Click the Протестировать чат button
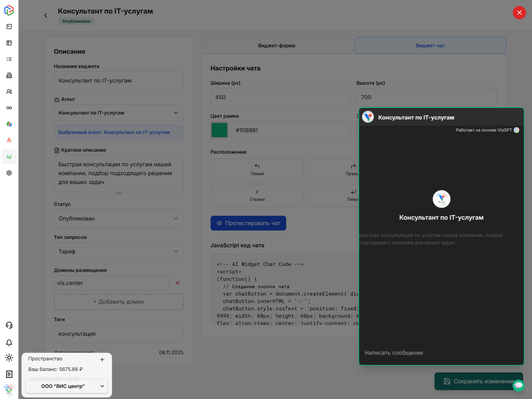This screenshot has width=532, height=399. point(248,223)
